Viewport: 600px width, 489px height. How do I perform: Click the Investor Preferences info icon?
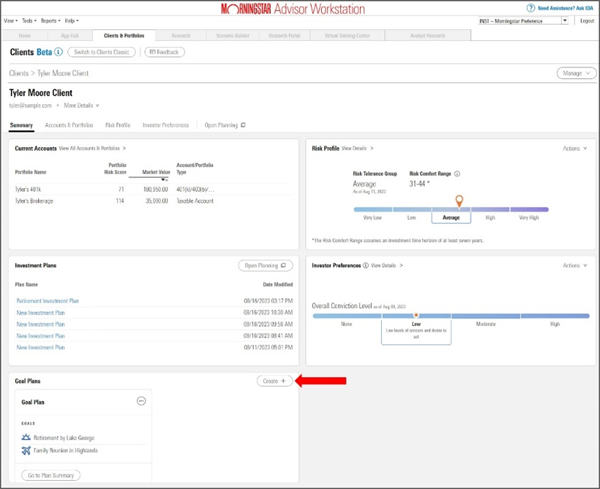[x=365, y=265]
